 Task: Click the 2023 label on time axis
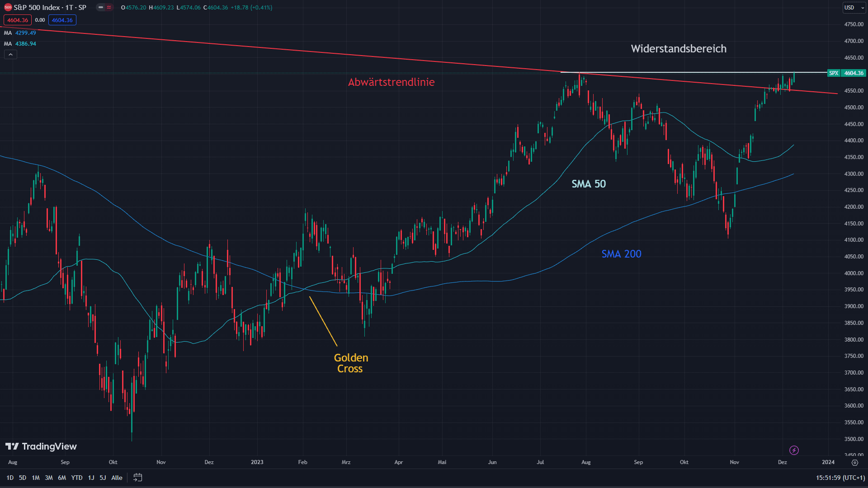click(257, 462)
